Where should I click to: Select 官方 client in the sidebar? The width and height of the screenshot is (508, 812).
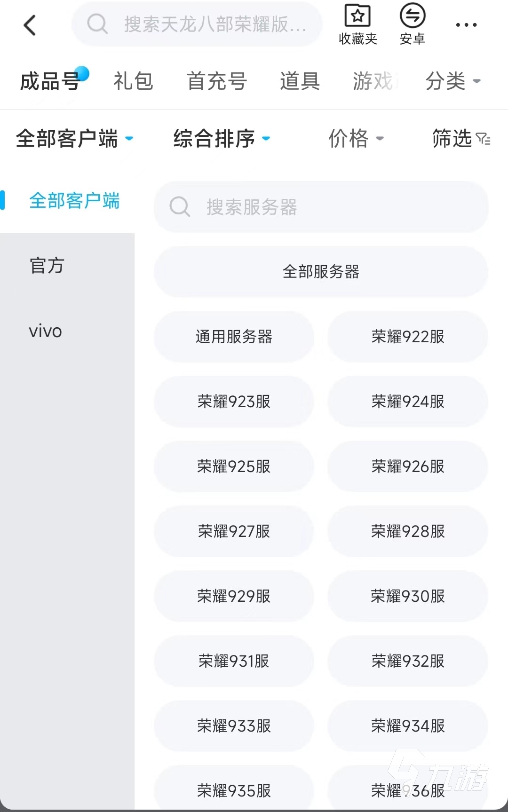47,266
